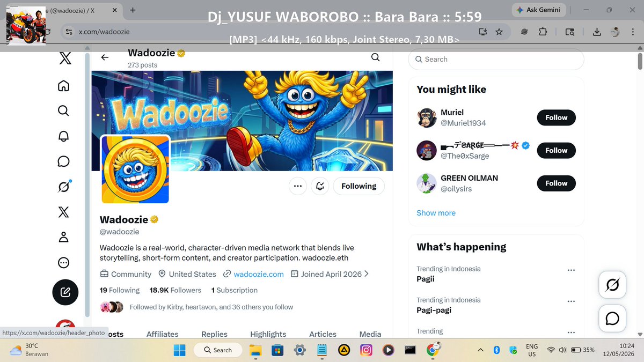Open the Wadoozie header banner image
644x362 pixels.
(x=242, y=121)
